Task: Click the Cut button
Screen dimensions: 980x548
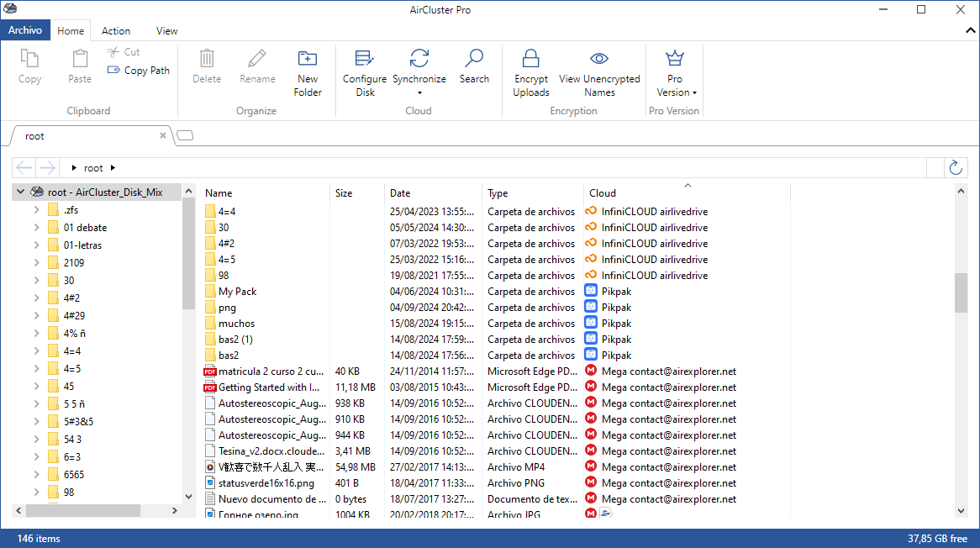Action: tap(122, 51)
